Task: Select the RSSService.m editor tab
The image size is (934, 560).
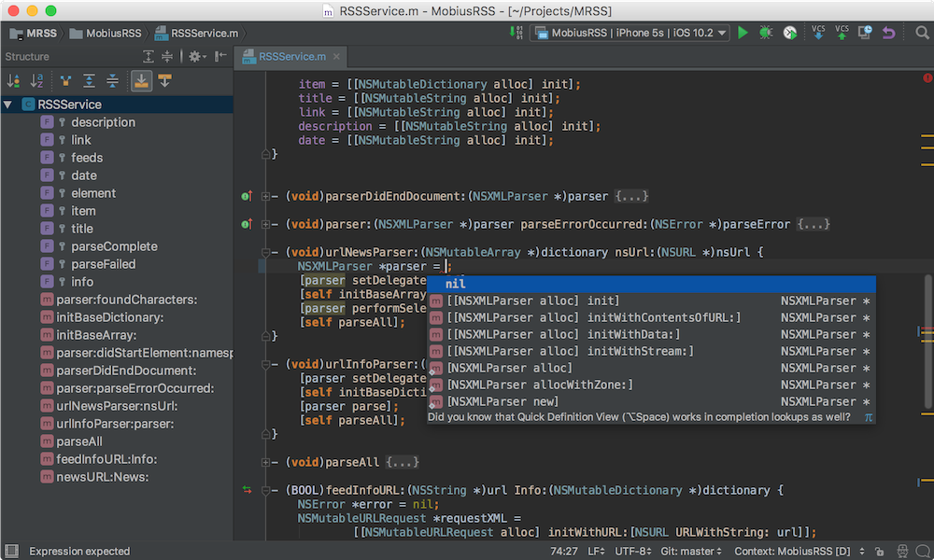Action: click(291, 57)
